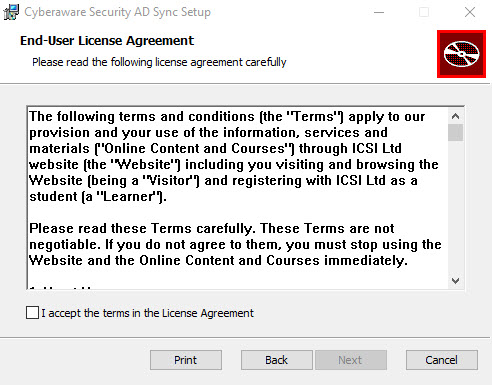This screenshot has width=492, height=385.
Task: Click the "Please read these Terms carefully" paragraph
Action: click(235, 244)
